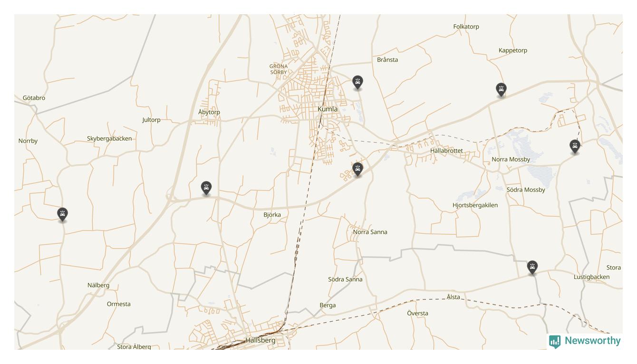The height and width of the screenshot is (364, 637).
Task: Click the Åbytorp place label
Action: tap(209, 112)
